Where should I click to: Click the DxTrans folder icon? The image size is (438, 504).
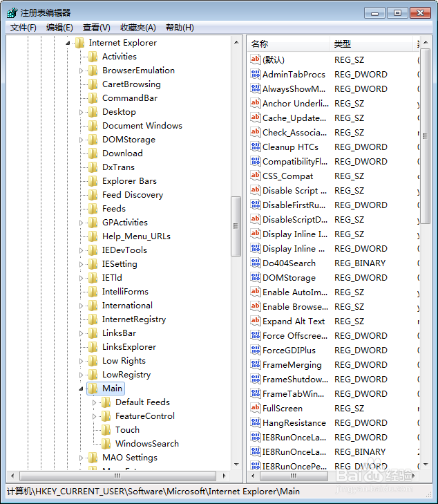tap(93, 167)
